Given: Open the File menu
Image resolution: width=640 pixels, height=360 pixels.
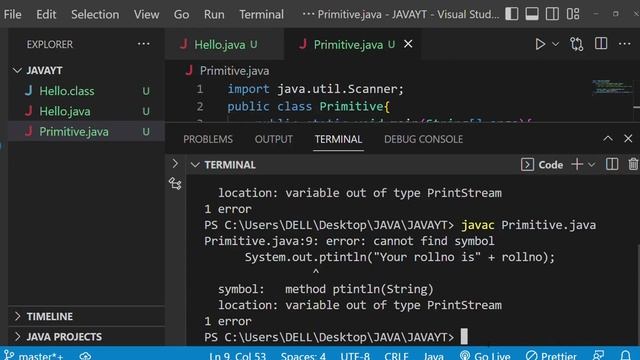Looking at the screenshot, I should 13,14.
